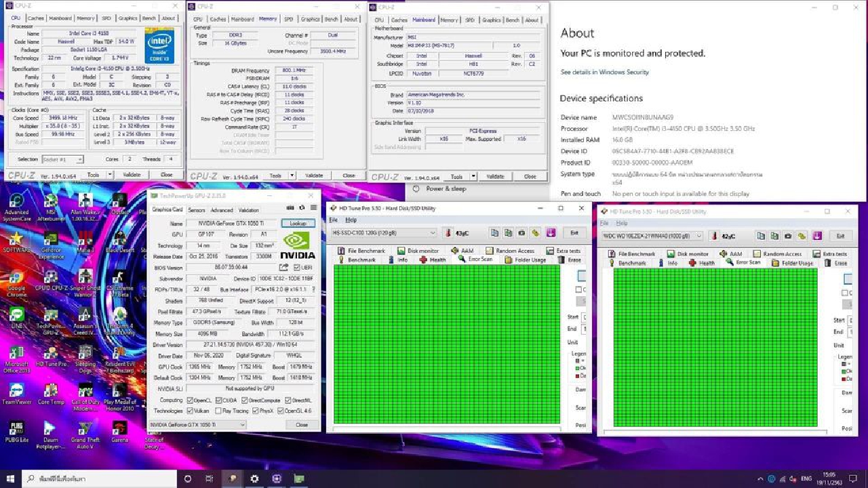The width and height of the screenshot is (868, 488).
Task: Select SPD tab in CPU-Z Memory window
Action: (x=289, y=19)
